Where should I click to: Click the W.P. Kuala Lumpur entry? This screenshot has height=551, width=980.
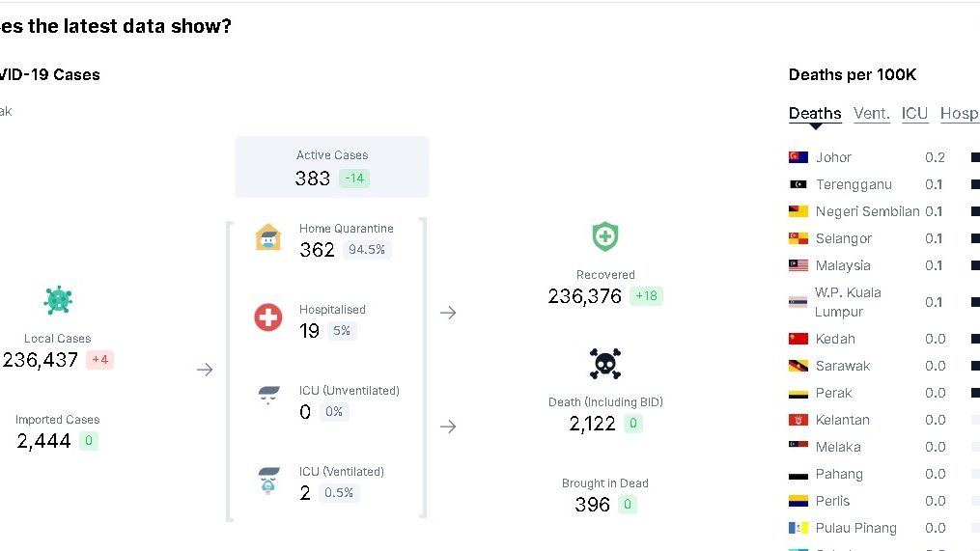(x=848, y=302)
